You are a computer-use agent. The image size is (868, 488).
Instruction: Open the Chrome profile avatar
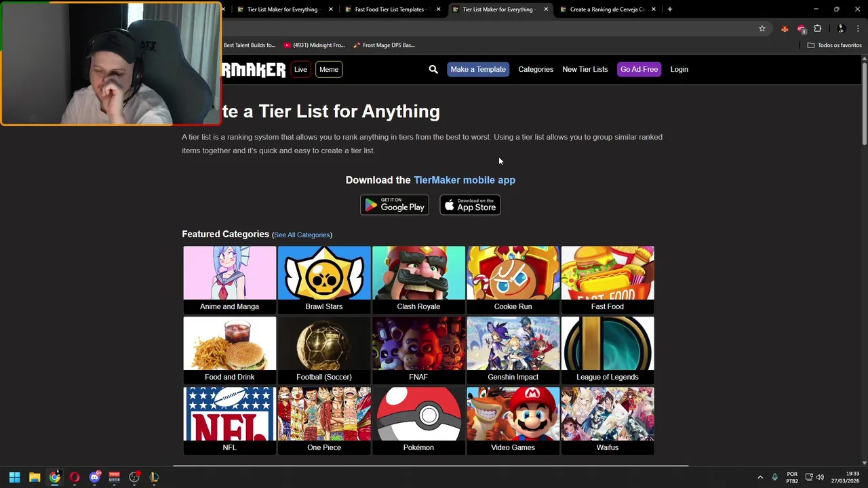point(841,28)
